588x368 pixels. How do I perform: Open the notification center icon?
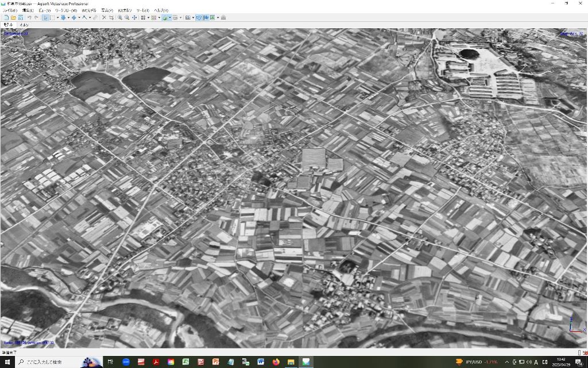[579, 362]
